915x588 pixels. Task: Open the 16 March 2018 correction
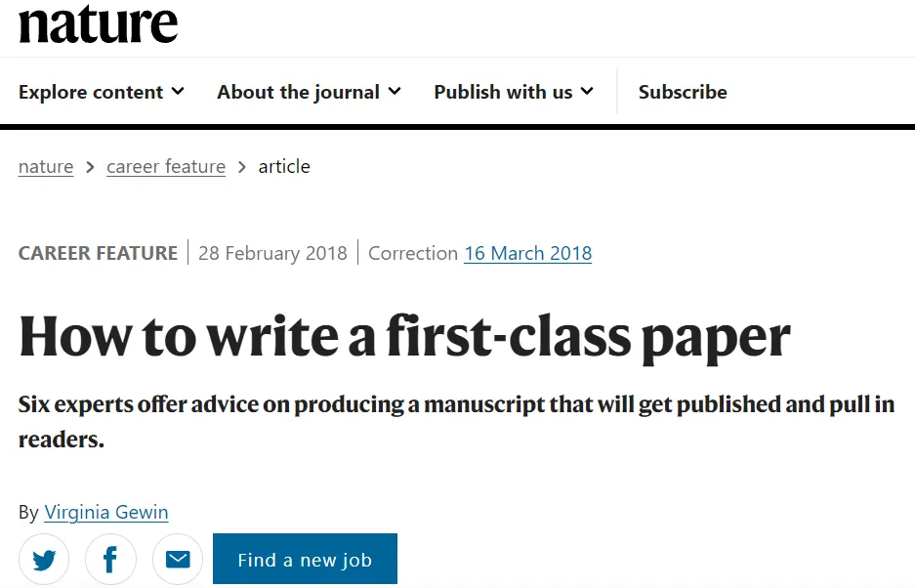527,254
